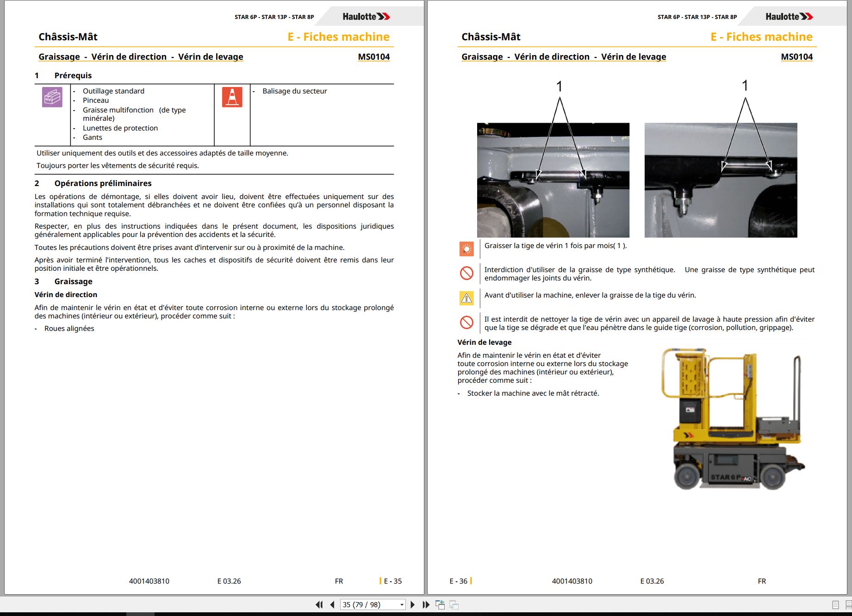Click the 'Opérations préliminaires' heading

(x=103, y=183)
